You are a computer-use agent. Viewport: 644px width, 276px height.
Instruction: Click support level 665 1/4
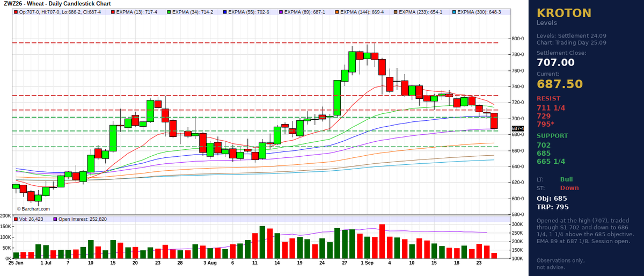551,161
